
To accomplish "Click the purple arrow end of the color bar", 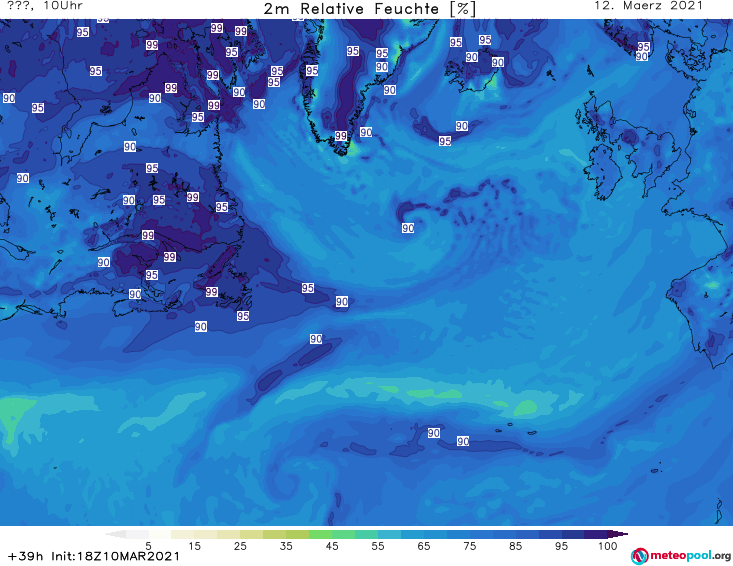I will (618, 534).
